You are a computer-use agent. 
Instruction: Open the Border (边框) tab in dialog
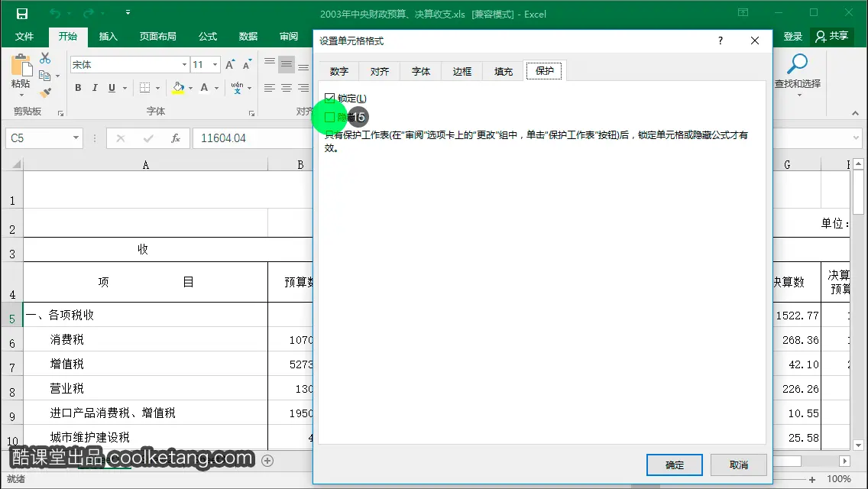(462, 71)
